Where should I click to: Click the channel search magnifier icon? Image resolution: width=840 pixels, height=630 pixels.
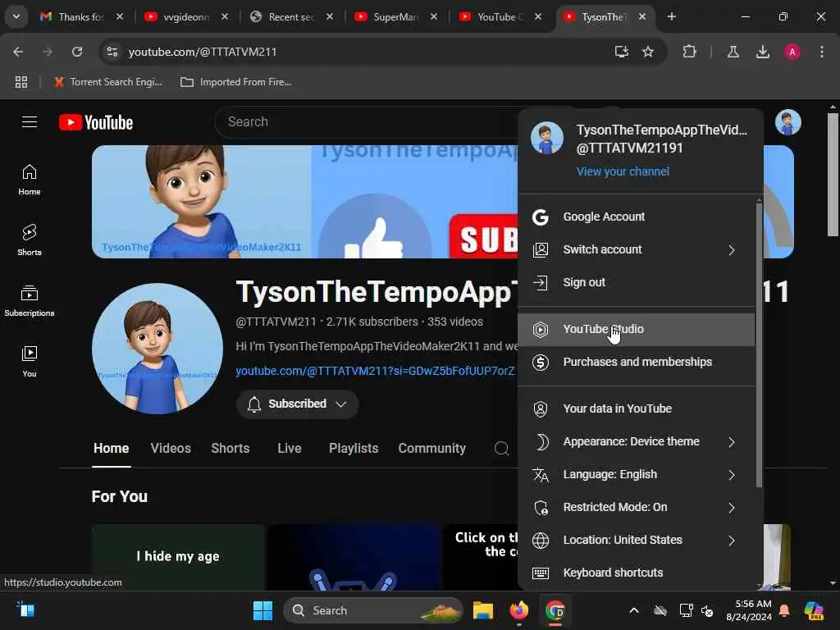(x=501, y=449)
